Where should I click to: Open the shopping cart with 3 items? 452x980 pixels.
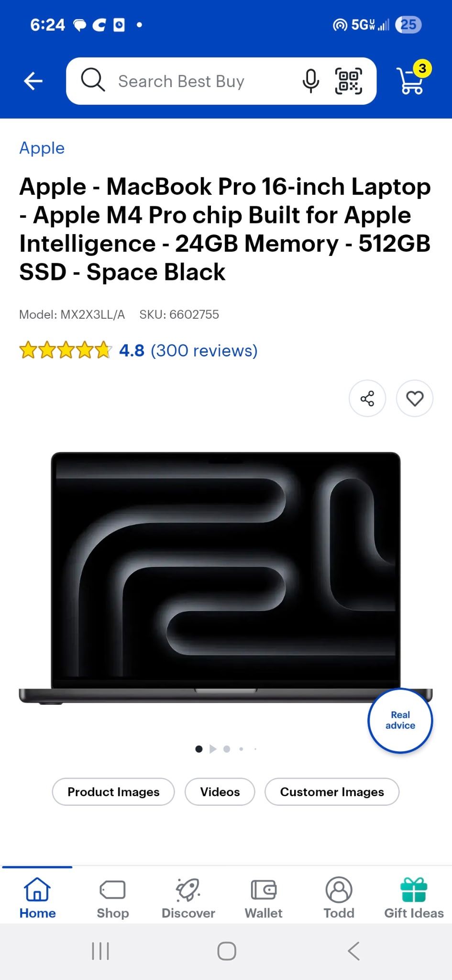[x=412, y=78]
